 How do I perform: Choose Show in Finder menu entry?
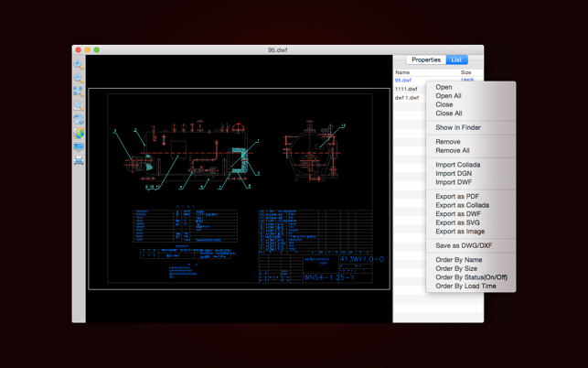tap(457, 128)
